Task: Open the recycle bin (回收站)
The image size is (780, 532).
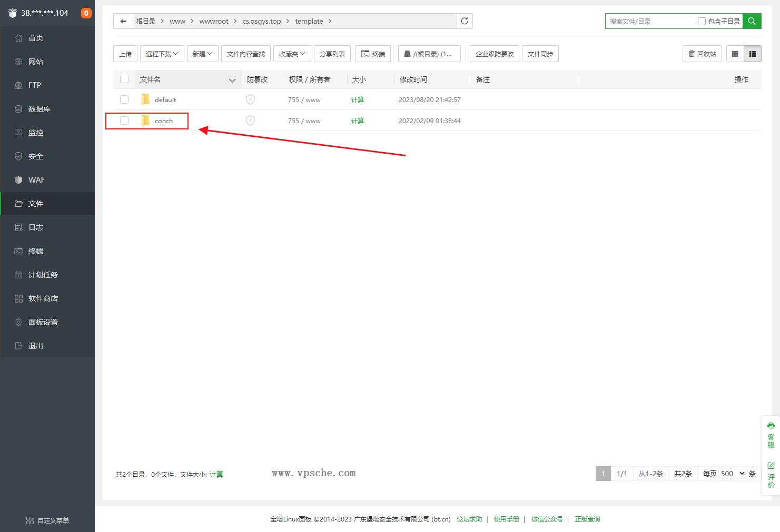Action: (703, 54)
